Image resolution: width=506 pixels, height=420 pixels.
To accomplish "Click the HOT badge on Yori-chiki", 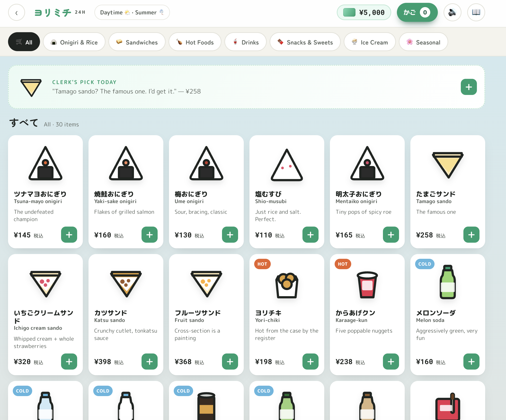I will click(x=262, y=264).
